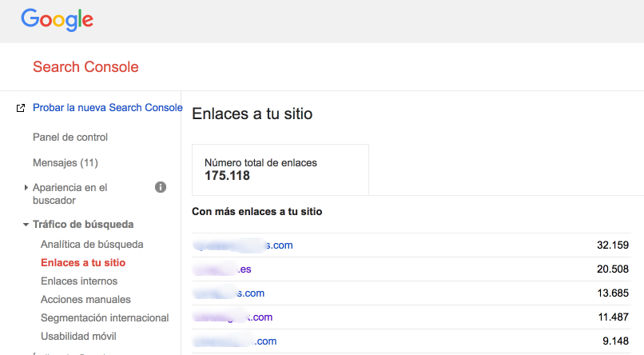Open Analítica de búsqueda
The image size is (644, 355).
pos(92,245)
